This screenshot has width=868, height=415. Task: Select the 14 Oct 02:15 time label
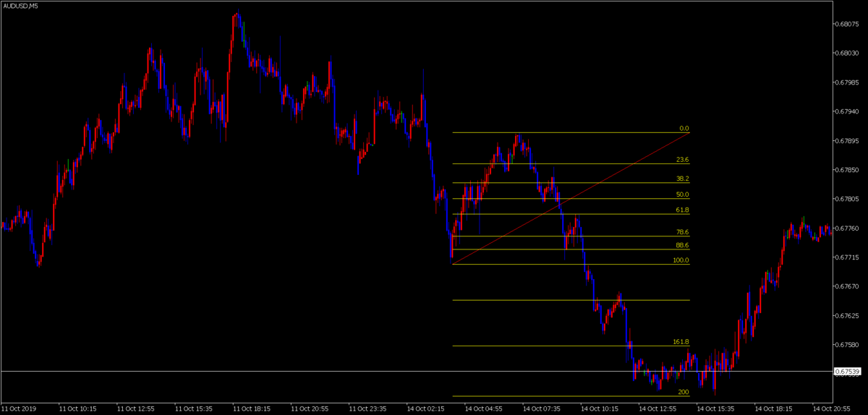coord(425,408)
